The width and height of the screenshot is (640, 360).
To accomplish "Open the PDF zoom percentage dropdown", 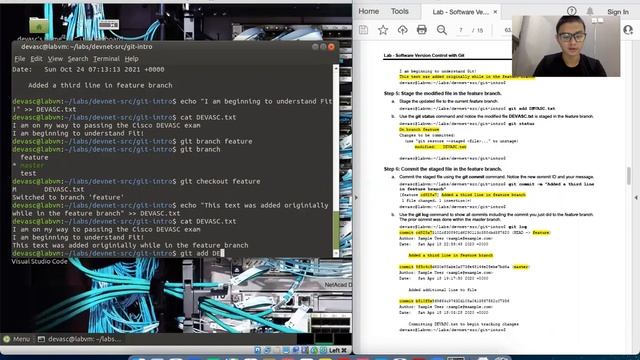I will (x=508, y=30).
